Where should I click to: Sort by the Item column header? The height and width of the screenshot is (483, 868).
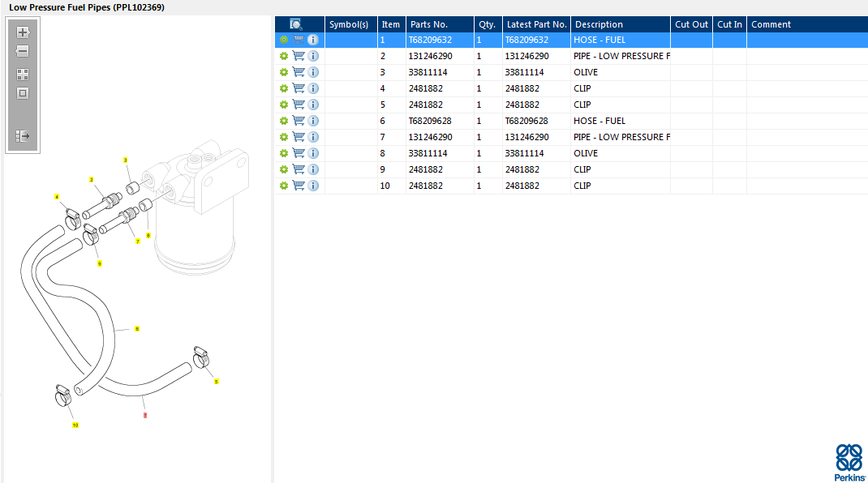coord(391,24)
